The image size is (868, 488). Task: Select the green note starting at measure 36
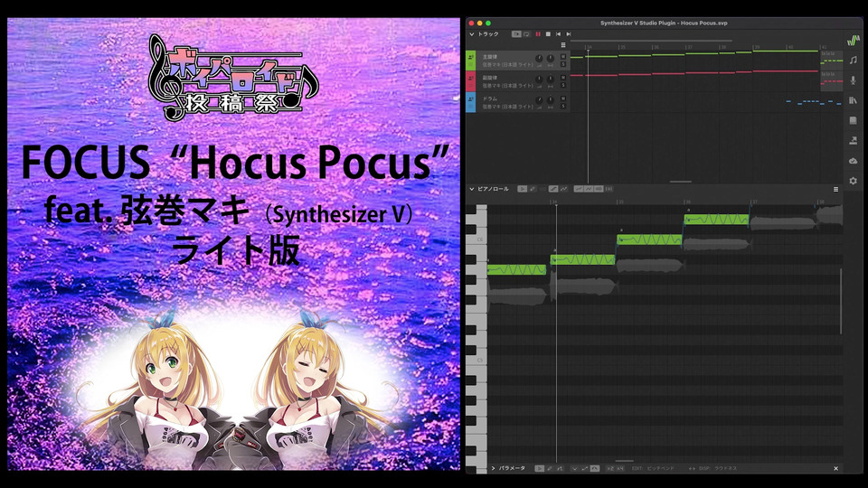(x=716, y=219)
